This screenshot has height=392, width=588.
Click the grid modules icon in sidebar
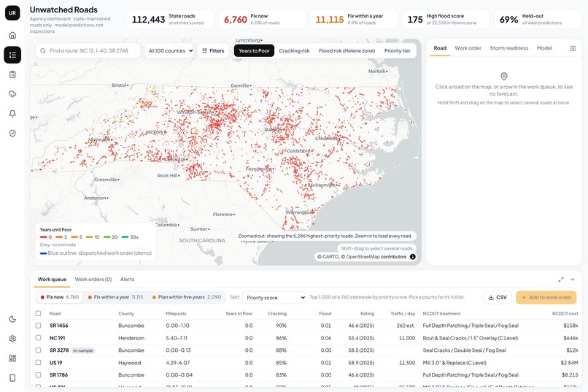coord(12,358)
